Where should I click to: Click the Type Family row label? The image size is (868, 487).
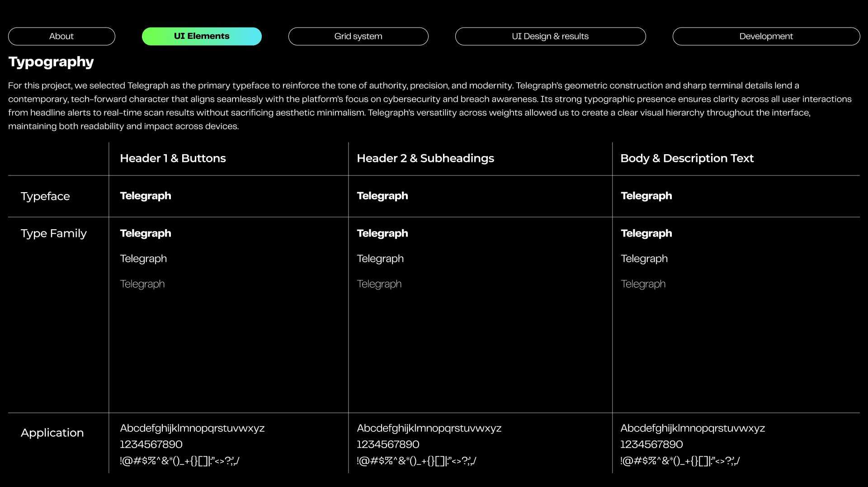pos(53,233)
